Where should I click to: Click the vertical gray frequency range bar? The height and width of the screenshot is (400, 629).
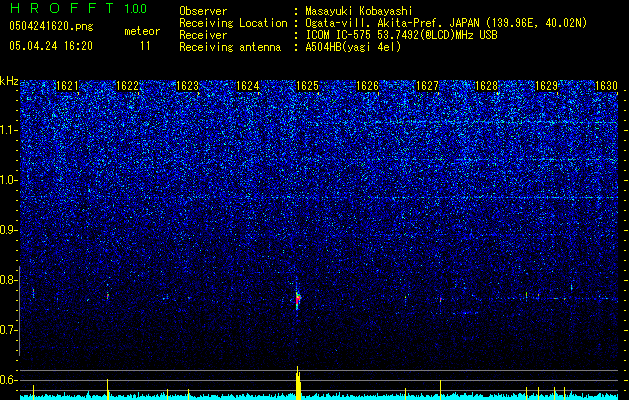(x=19, y=311)
